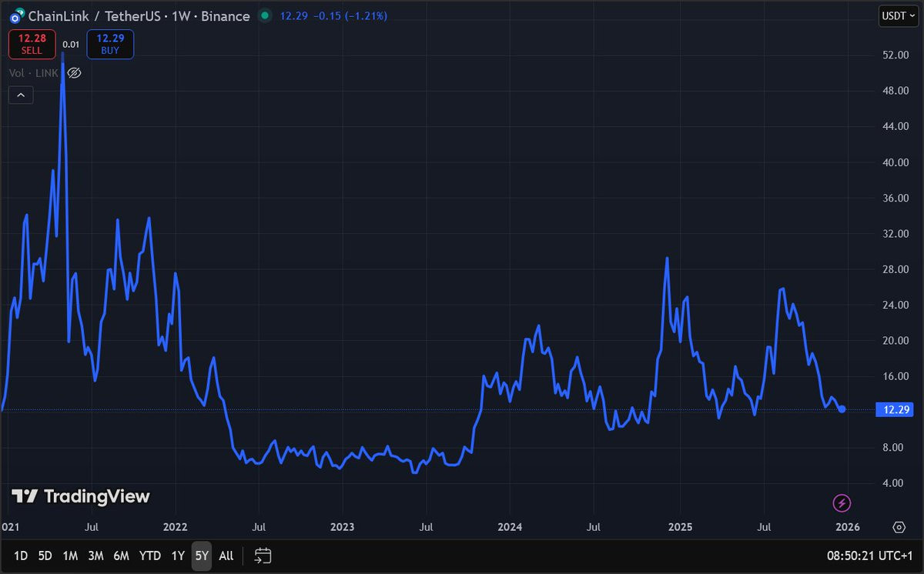Click the 2023 label on time axis

coord(343,527)
